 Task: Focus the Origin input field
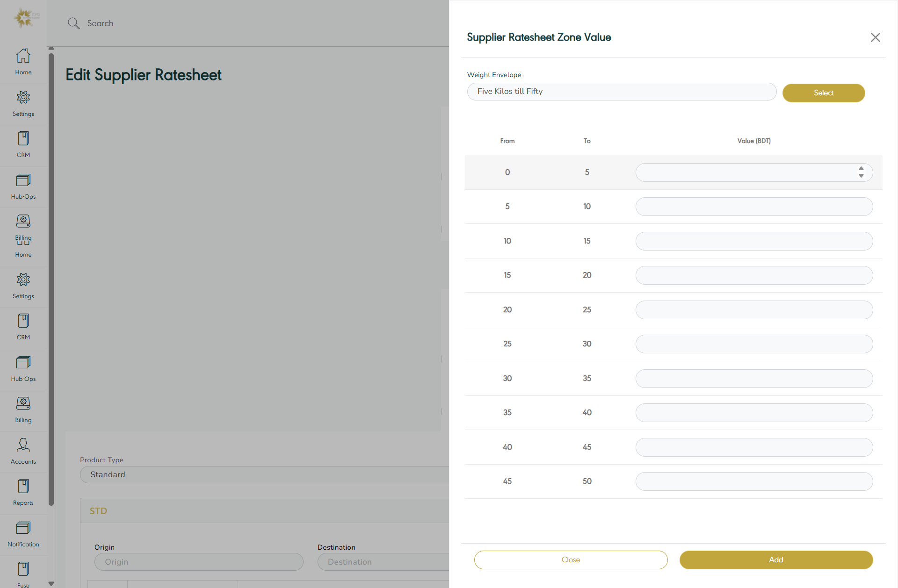(x=199, y=562)
